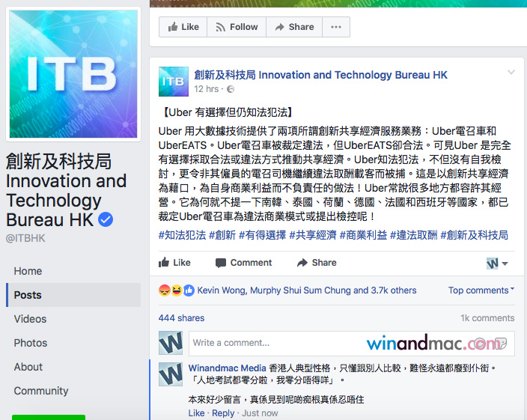
Task: Reply to the Winandmac Media comment
Action: coord(223,413)
